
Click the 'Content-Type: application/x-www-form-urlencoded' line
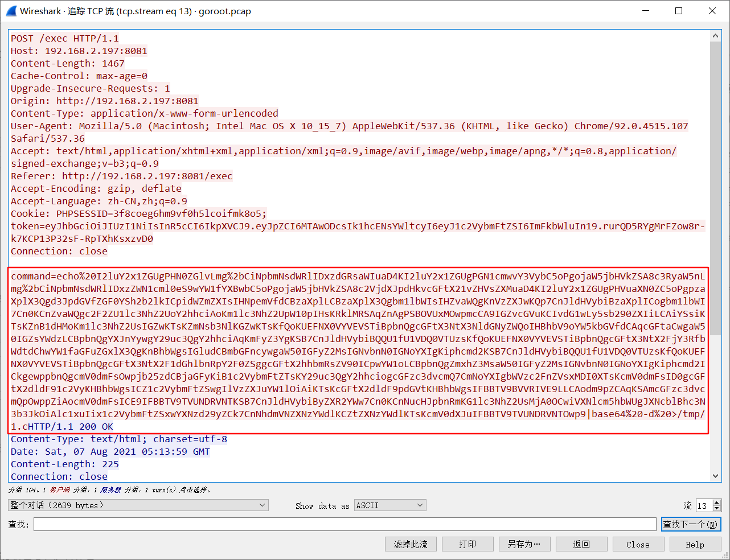tap(145, 113)
